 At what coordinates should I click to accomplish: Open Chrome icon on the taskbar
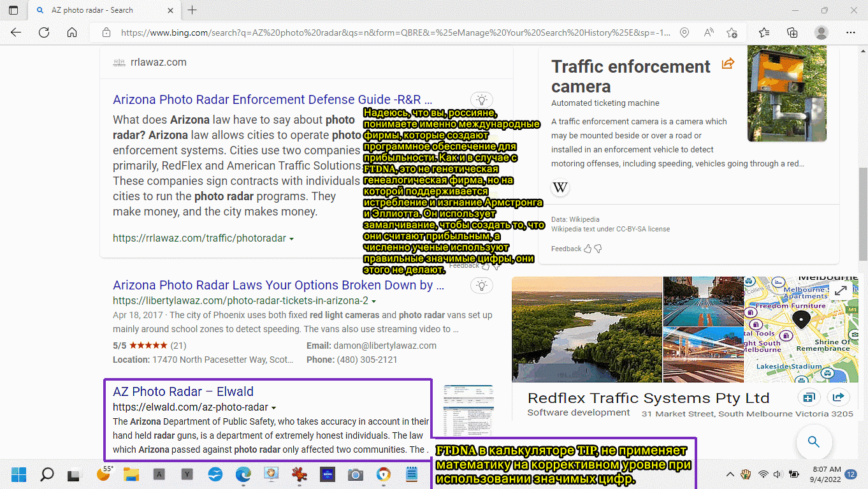[x=383, y=474]
